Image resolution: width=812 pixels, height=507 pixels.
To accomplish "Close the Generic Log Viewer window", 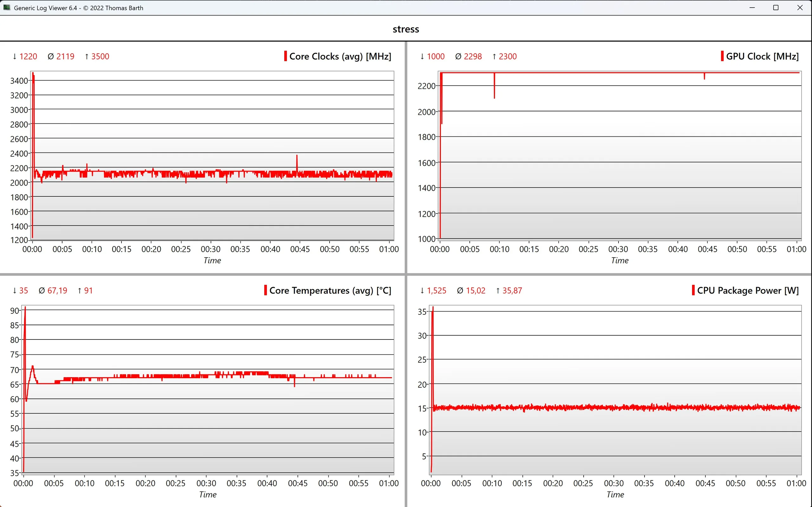I will (800, 7).
